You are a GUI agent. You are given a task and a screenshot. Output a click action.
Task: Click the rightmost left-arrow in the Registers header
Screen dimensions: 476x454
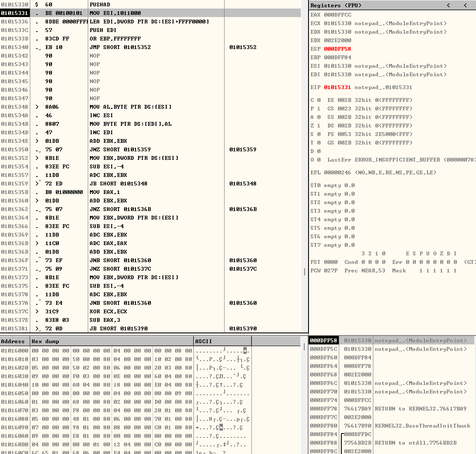pos(466,6)
